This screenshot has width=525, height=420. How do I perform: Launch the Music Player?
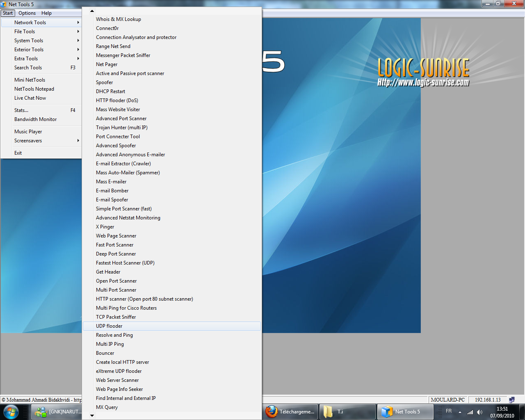pyautogui.click(x=41, y=132)
